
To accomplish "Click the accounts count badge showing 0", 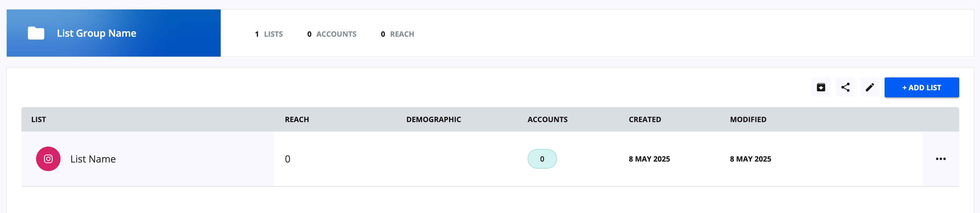I will (x=542, y=159).
